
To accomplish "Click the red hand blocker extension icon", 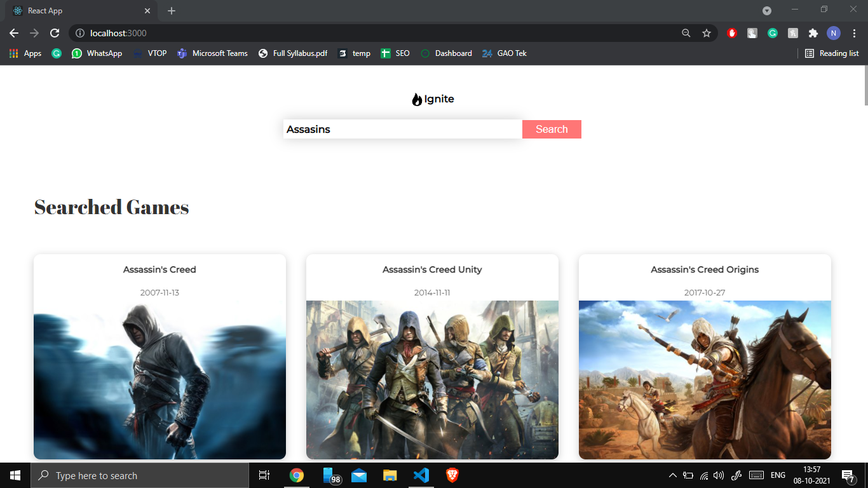I will pyautogui.click(x=731, y=33).
